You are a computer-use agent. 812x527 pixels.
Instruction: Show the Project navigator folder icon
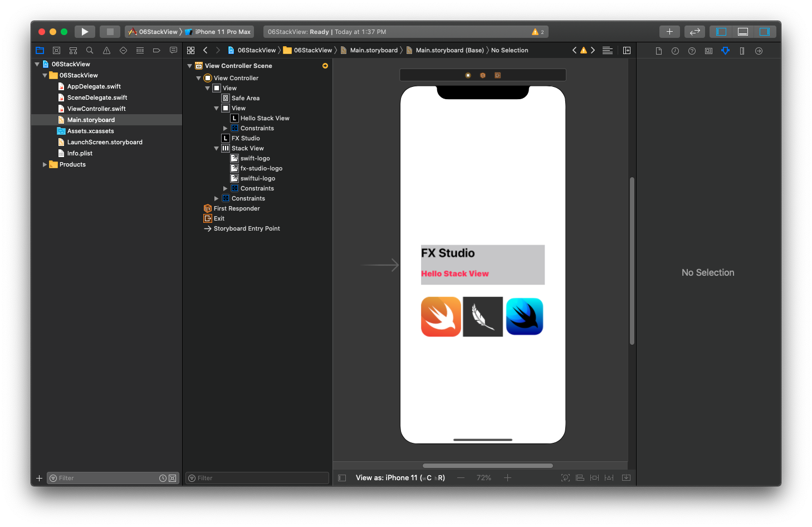pos(40,50)
